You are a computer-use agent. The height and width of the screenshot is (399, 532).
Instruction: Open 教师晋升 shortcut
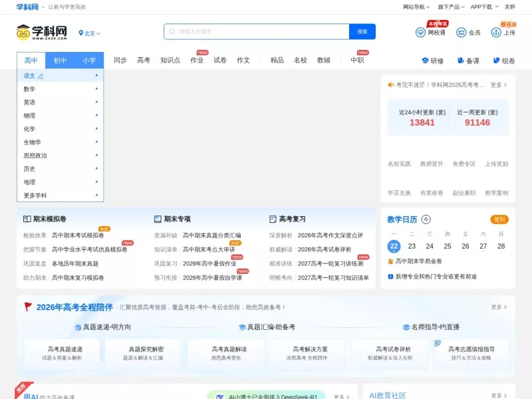[x=432, y=164]
